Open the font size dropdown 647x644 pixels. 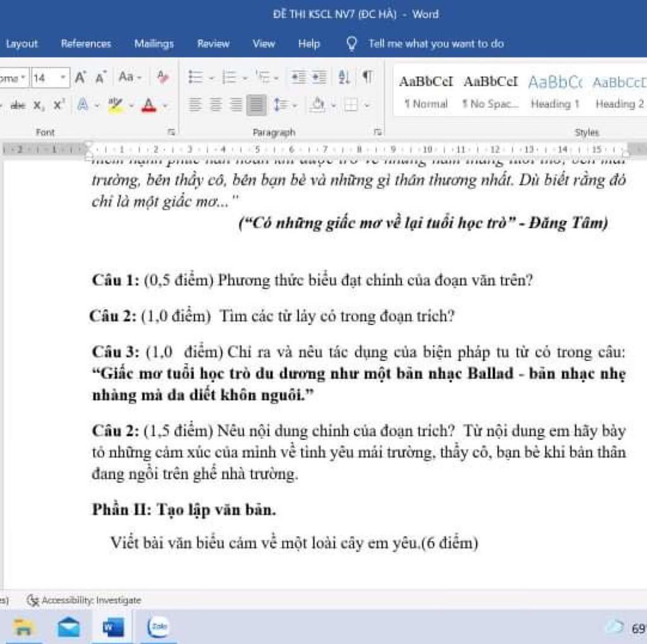tap(63, 78)
